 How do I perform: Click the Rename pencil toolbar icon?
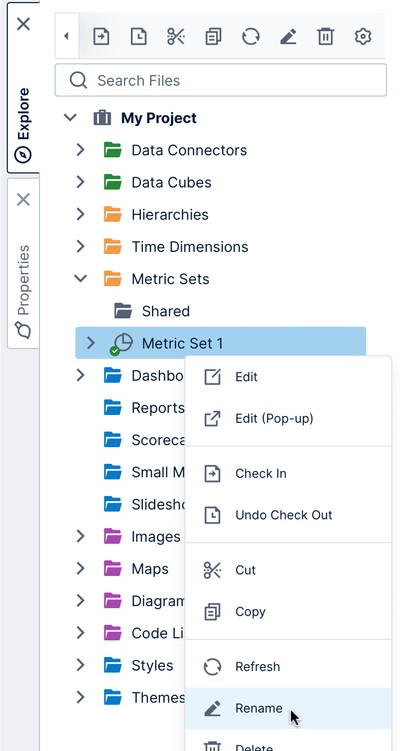pos(288,36)
